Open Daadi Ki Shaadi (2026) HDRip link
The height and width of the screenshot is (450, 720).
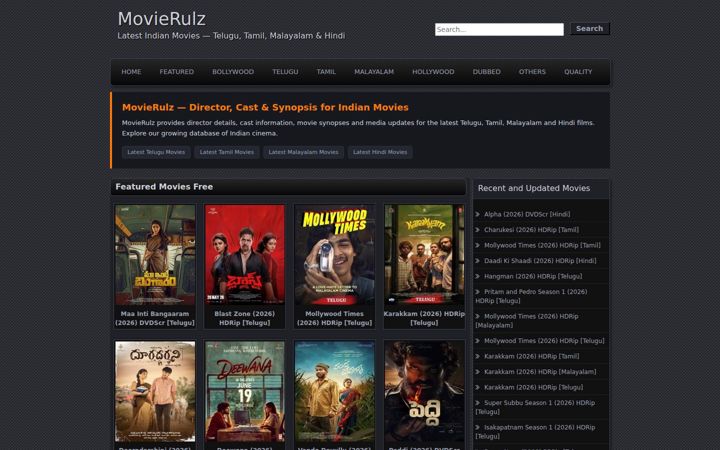point(540,261)
